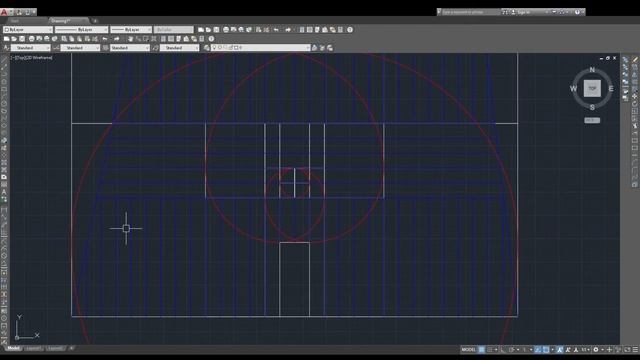Select the Move tool in the right Modify toolbar

[x=635, y=96]
